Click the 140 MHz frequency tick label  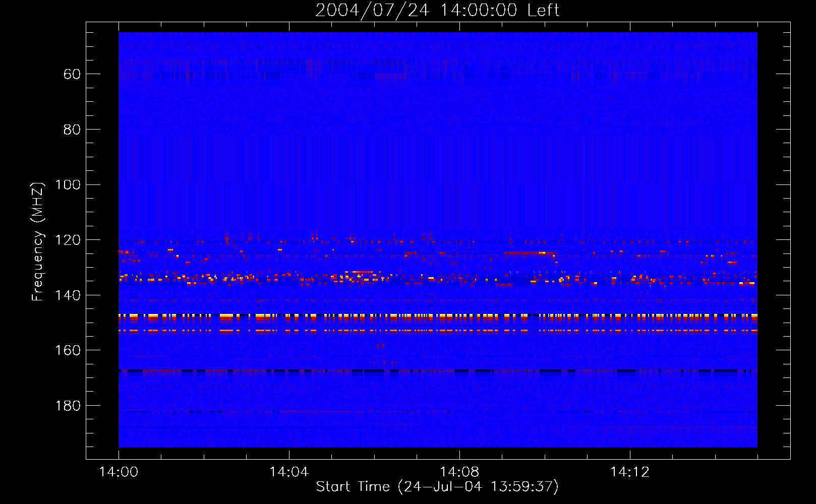68,295
